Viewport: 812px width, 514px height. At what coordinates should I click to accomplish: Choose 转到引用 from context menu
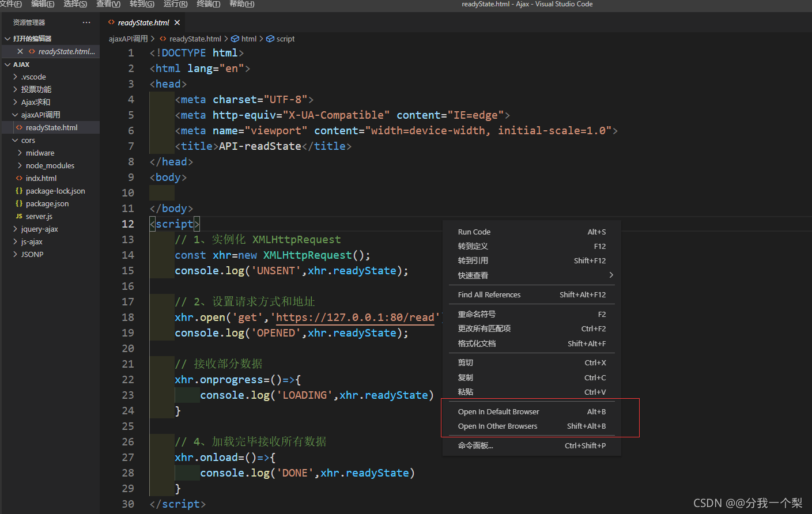531,260
